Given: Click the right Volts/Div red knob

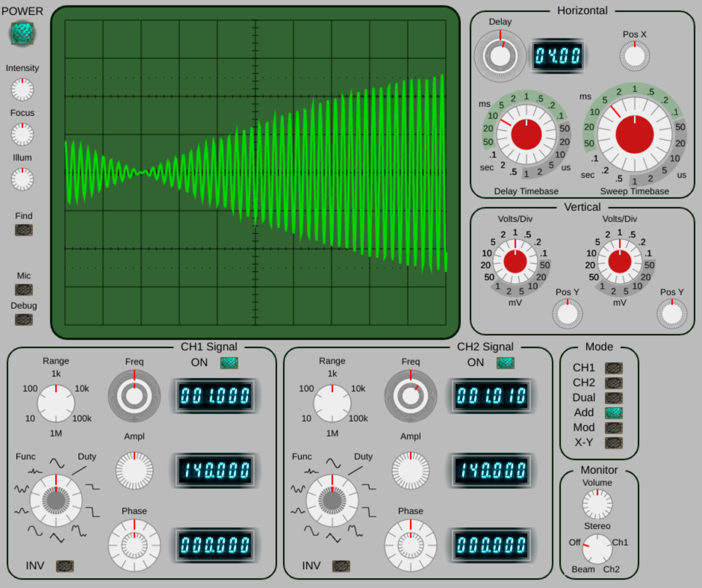Looking at the screenshot, I should click(x=619, y=261).
